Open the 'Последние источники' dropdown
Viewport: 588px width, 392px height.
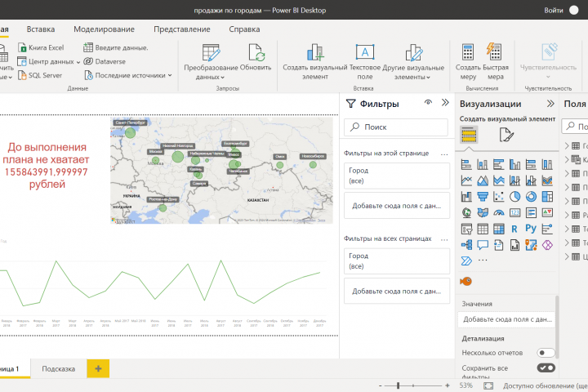pyautogui.click(x=128, y=75)
